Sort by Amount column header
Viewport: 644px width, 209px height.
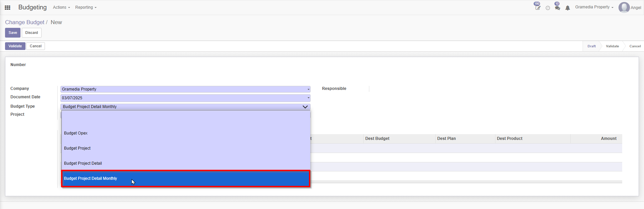tap(596, 139)
